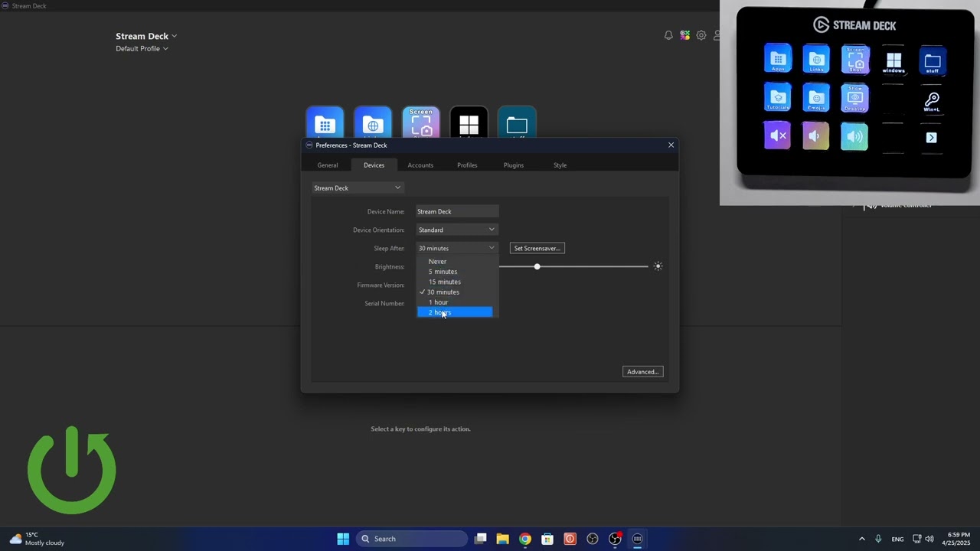Expand the Default Profile dropdown

[142, 48]
